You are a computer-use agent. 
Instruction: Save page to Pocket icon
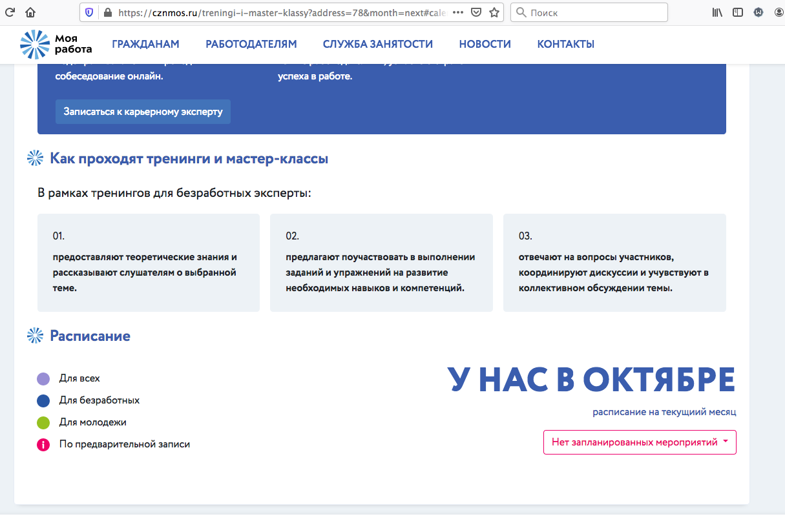(x=476, y=12)
